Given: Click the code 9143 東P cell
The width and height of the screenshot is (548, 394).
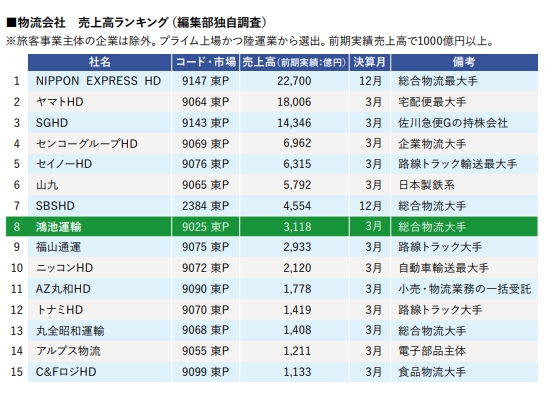Looking at the screenshot, I should point(206,123).
